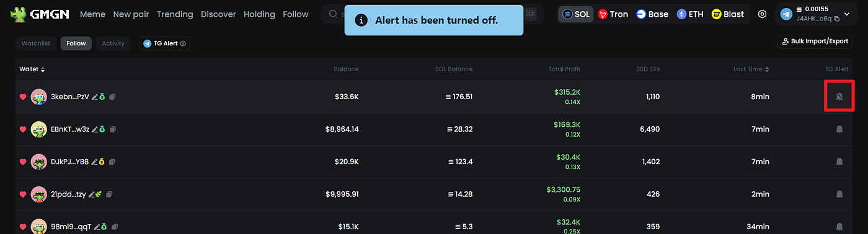
Task: Toggle the TG alert bell for DJkPJ...YB8
Action: tap(839, 162)
